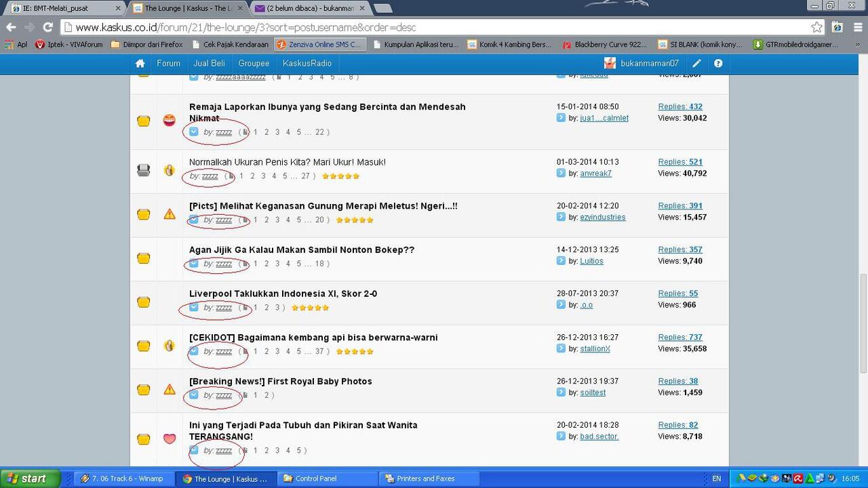Open the Jual Beli menu item
The width and height of the screenshot is (868, 488).
point(209,63)
